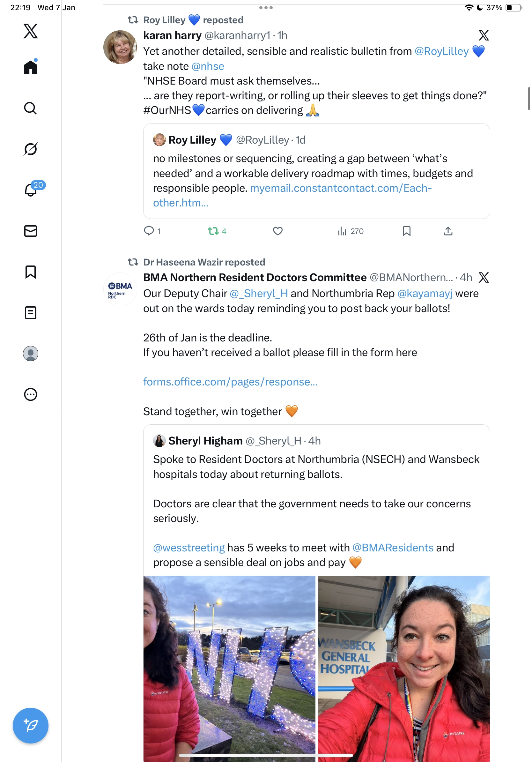Expand the More options circle menu
Screen dimensions: 532x762
click(31, 394)
